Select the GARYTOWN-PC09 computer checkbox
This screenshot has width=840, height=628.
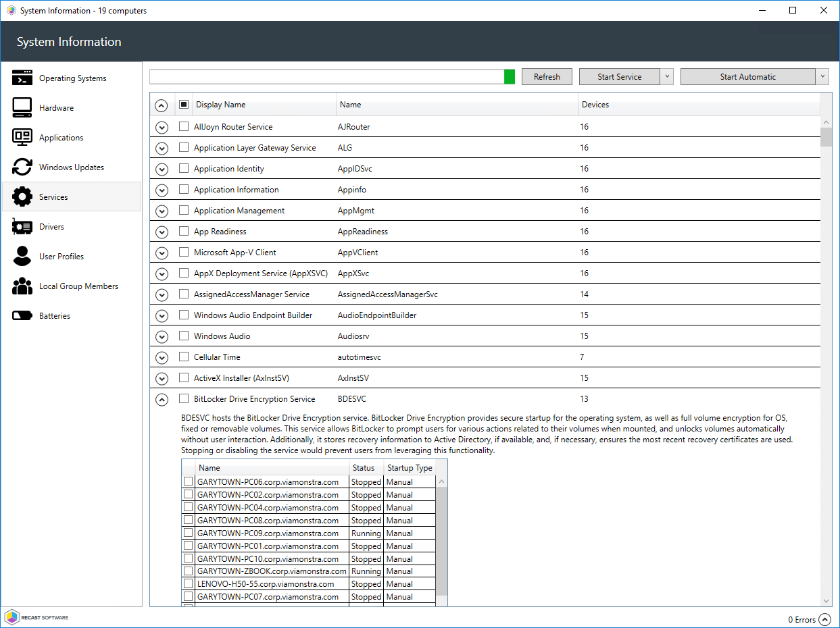coord(188,533)
